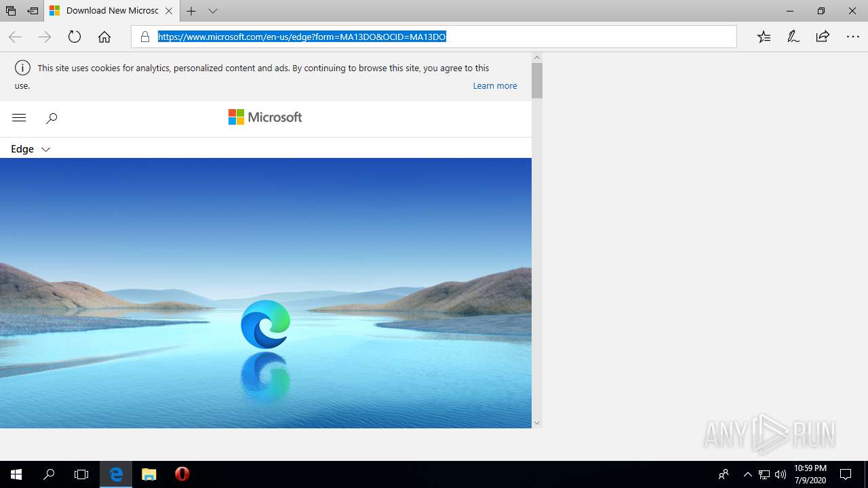Open the Favorites hub
Screen dimensions: 868x488
click(764, 37)
